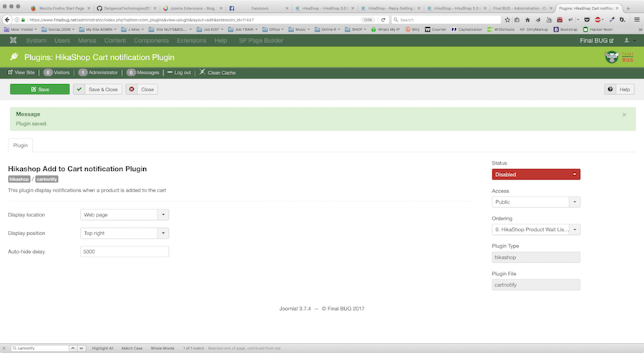Click the Final BUG site link
This screenshot has width=644, height=353.
tap(597, 41)
